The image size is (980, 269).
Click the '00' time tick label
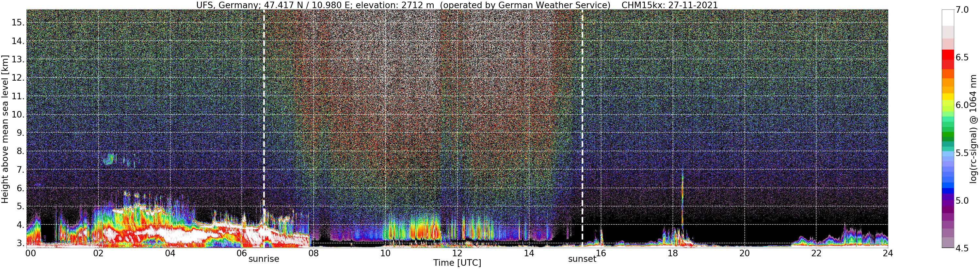[30, 253]
